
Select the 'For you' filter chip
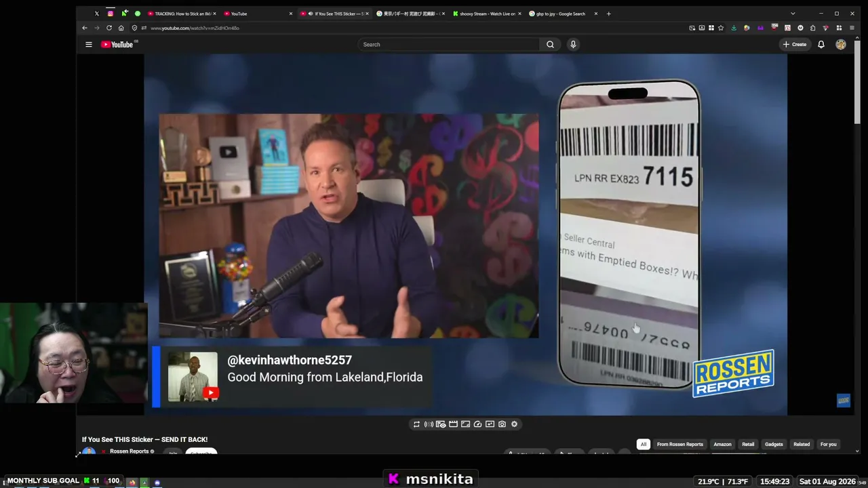tap(829, 445)
